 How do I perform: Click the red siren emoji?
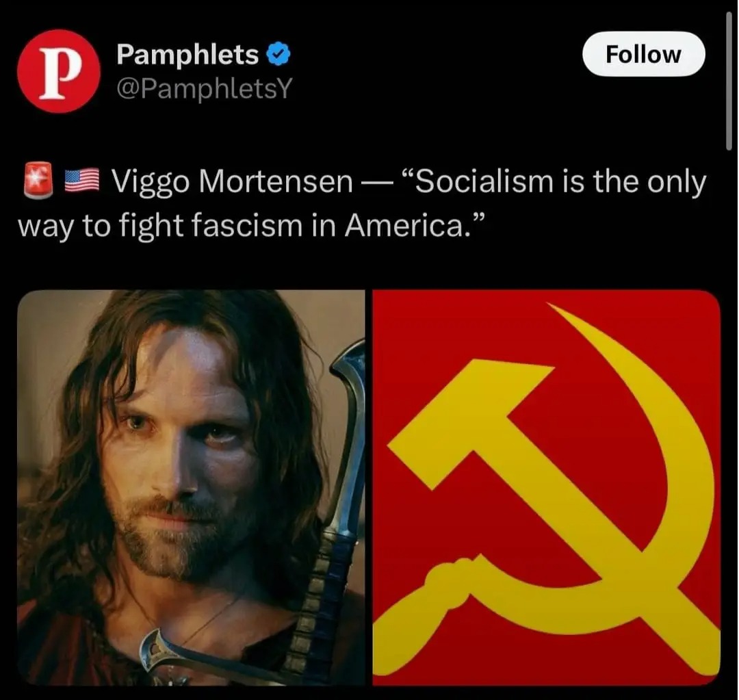38,180
